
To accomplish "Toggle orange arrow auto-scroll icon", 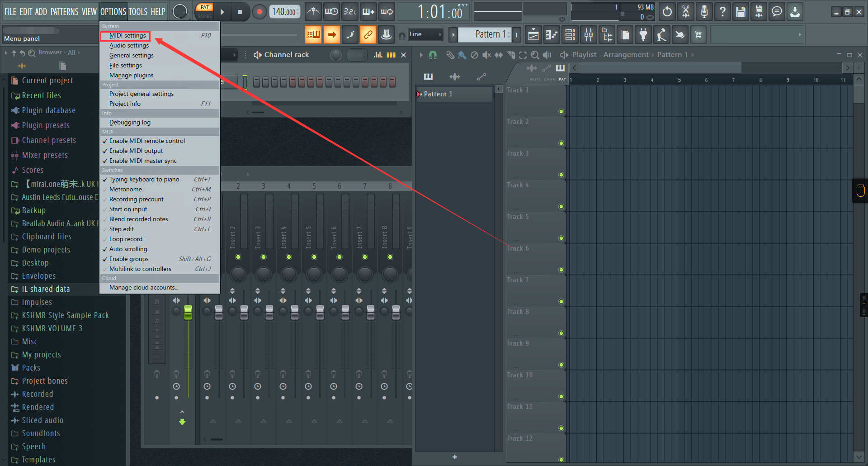I will (331, 34).
